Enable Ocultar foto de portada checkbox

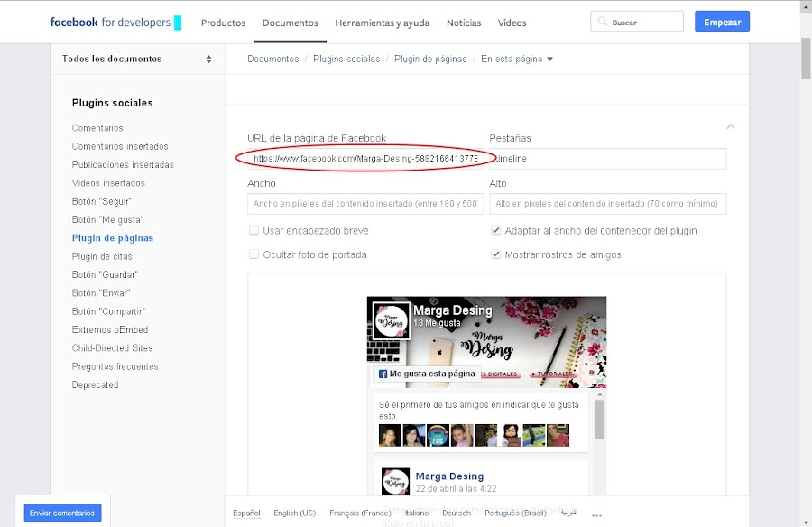[x=254, y=254]
